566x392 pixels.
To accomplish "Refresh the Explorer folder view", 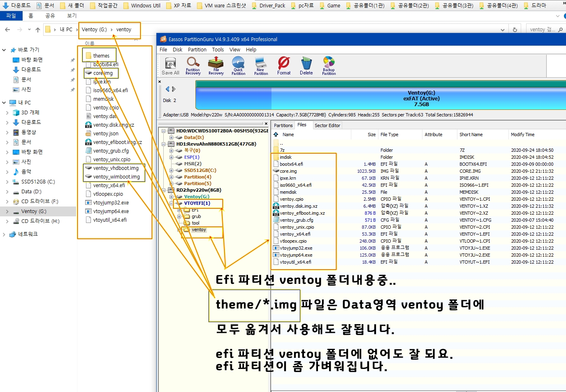I will pos(515,30).
